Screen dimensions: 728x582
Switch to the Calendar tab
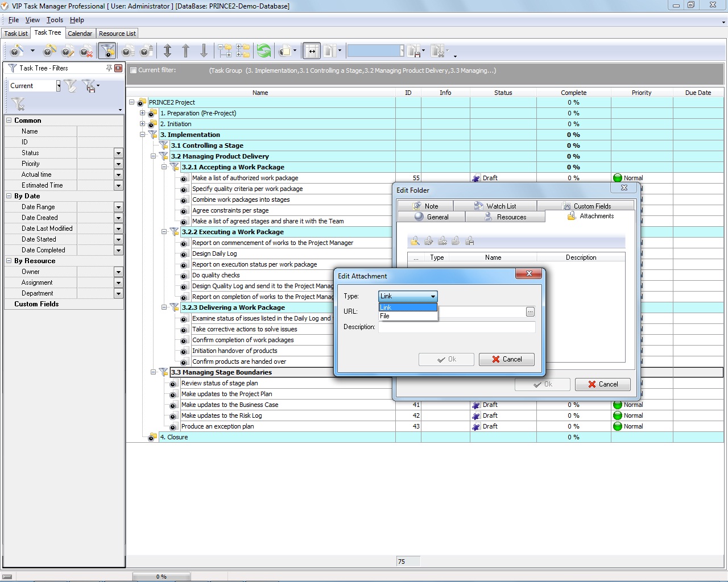(80, 34)
